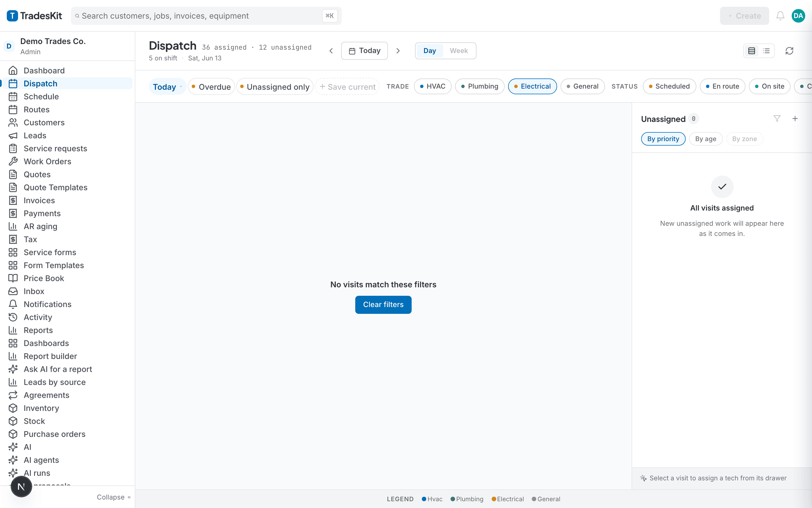Screen dimensions: 812x508
Task: Toggle the Scheduled status filter
Action: point(669,86)
